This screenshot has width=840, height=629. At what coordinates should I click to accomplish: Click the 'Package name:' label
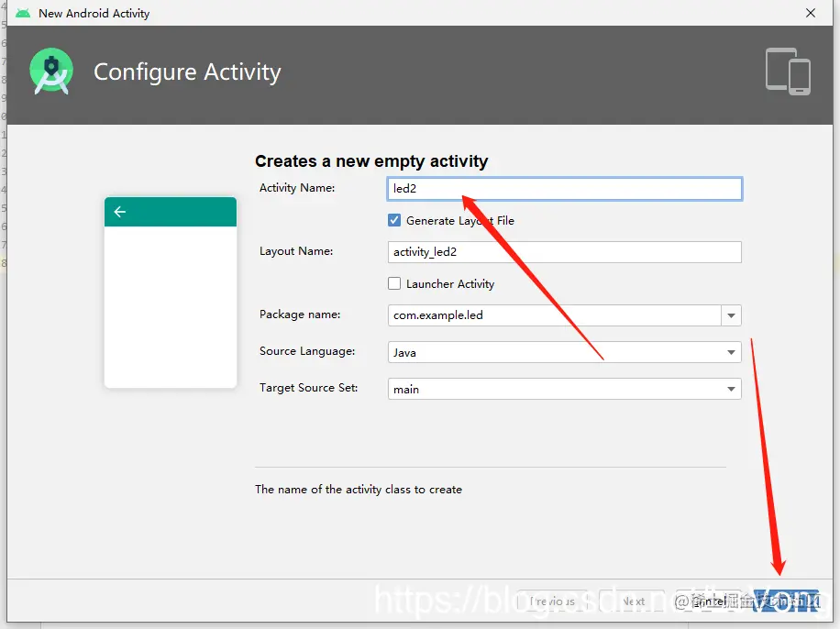coord(300,314)
